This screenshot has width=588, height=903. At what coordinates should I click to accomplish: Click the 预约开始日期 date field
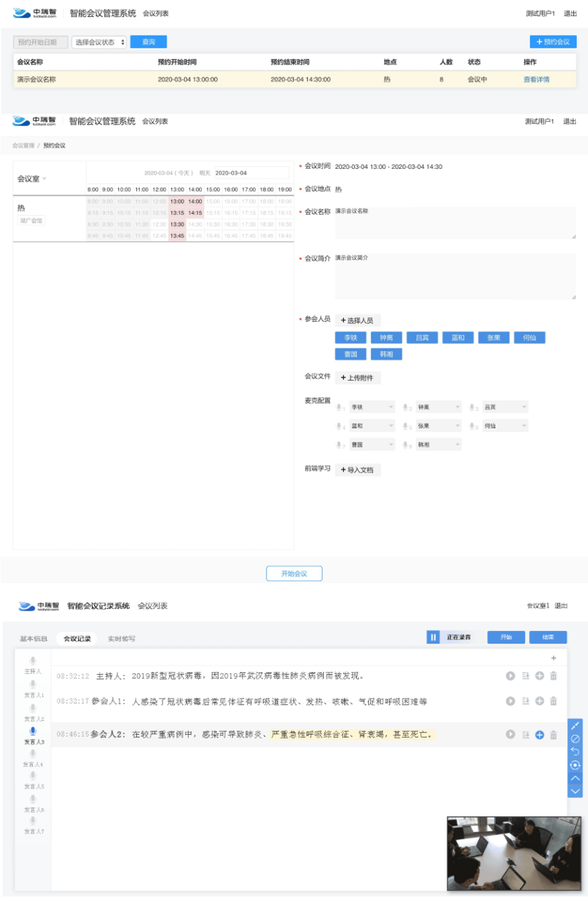41,42
